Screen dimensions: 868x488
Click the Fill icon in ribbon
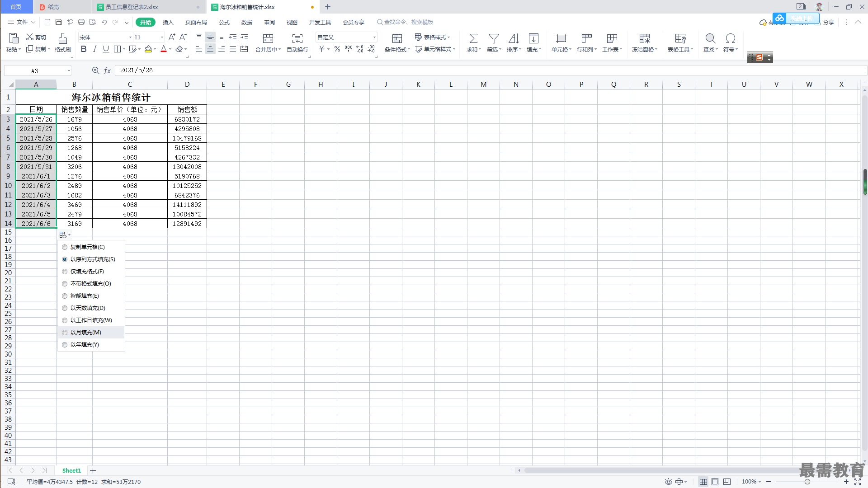(x=533, y=38)
